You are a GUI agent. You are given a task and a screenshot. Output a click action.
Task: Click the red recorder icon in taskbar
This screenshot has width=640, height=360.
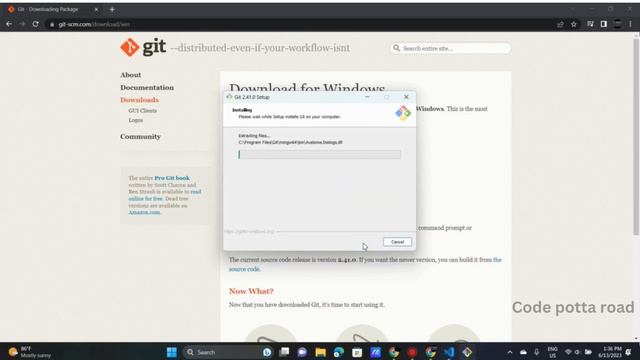(x=412, y=352)
